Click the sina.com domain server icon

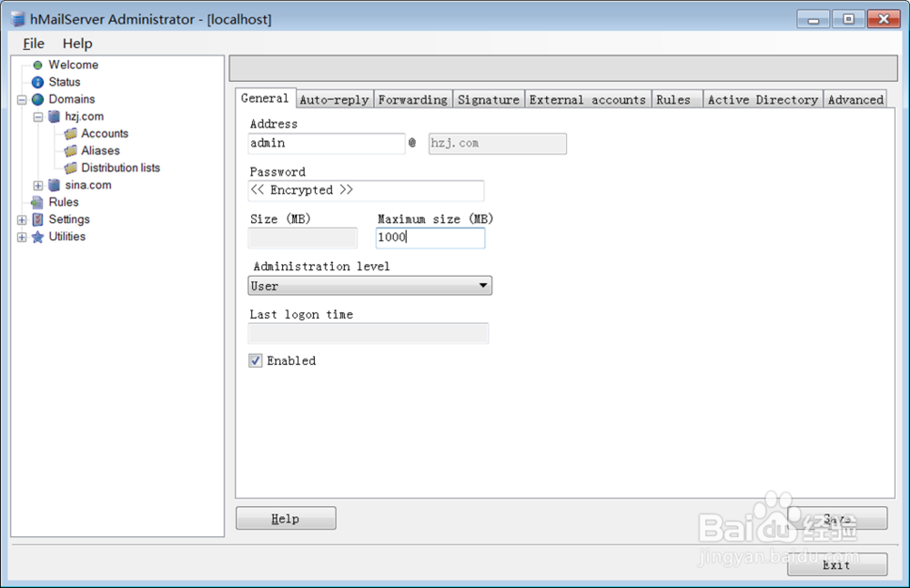[x=54, y=185]
